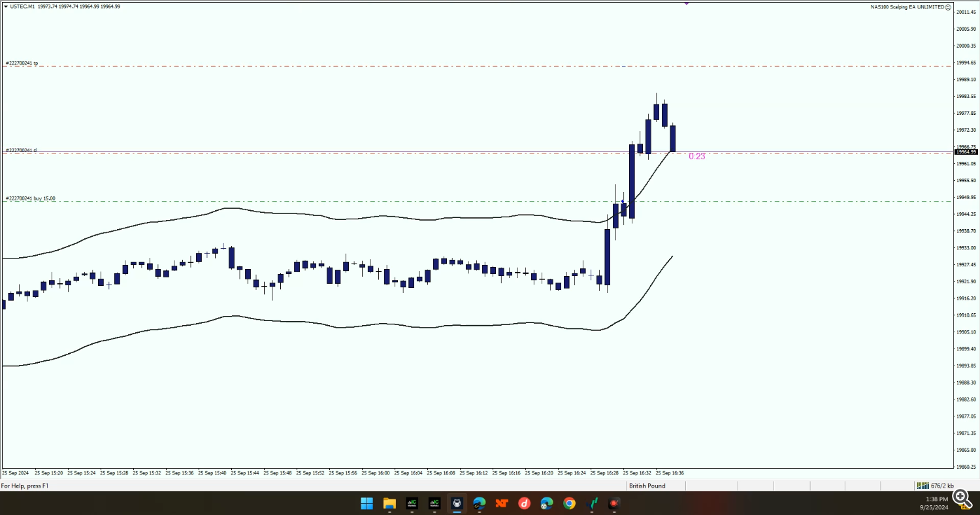Click price scale value 19921.90

click(x=966, y=281)
